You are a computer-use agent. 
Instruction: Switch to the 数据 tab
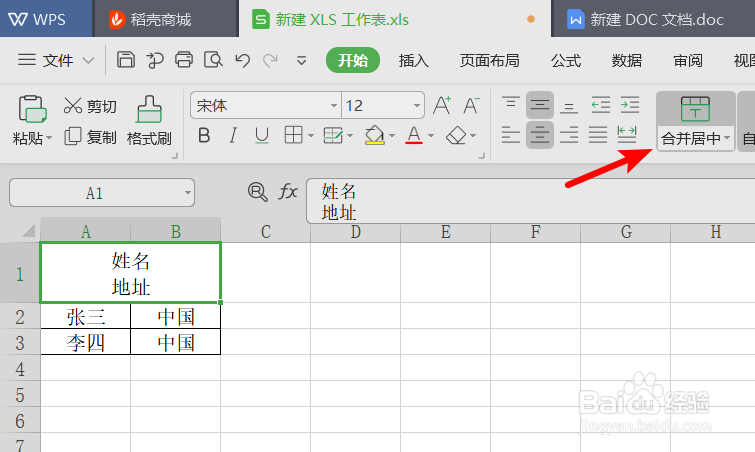click(626, 61)
